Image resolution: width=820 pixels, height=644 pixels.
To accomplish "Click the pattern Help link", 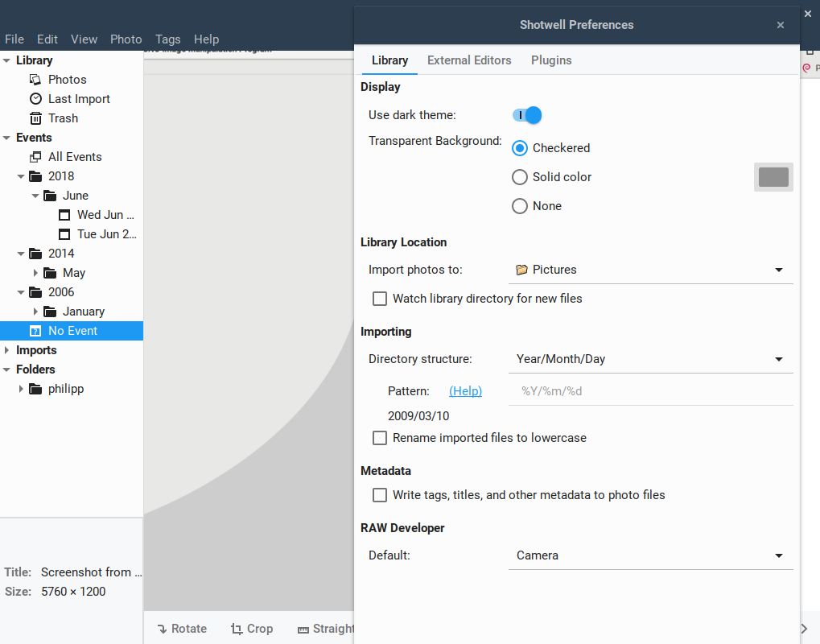I will (465, 391).
